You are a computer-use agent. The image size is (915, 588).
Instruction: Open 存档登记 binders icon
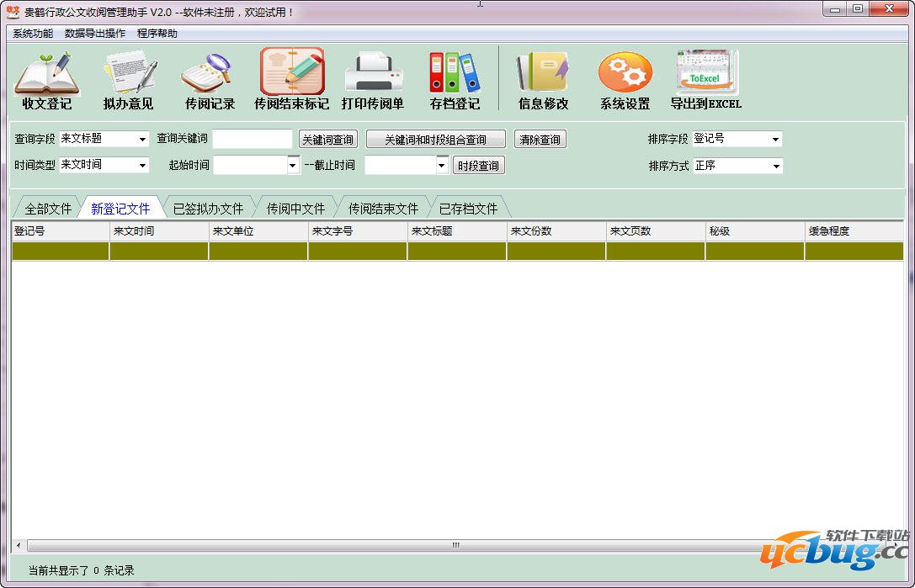point(455,74)
